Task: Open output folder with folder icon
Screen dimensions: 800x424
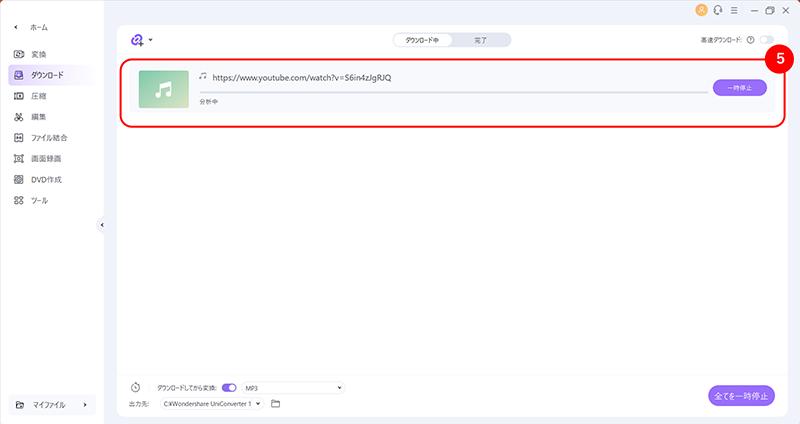Action: click(x=276, y=404)
